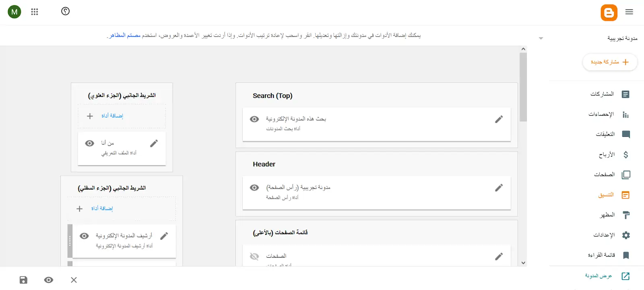The image size is (644, 290).
Task: Toggle visibility of the Header gadget
Action: [x=254, y=188]
